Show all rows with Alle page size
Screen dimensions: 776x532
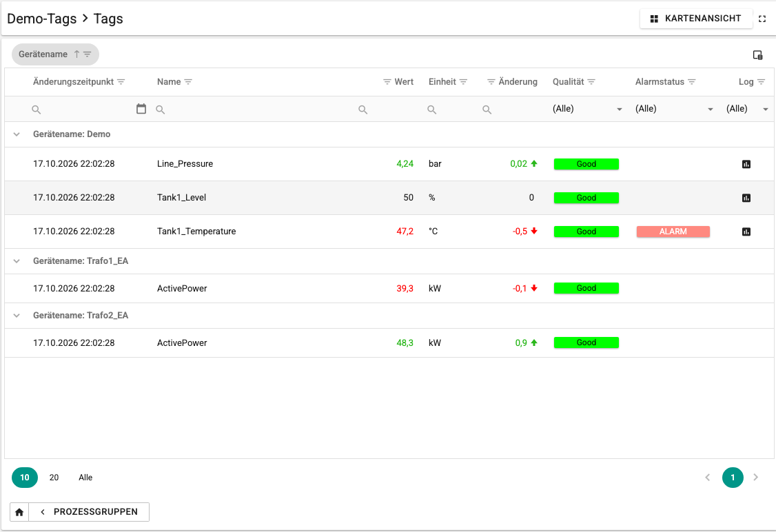tap(85, 478)
